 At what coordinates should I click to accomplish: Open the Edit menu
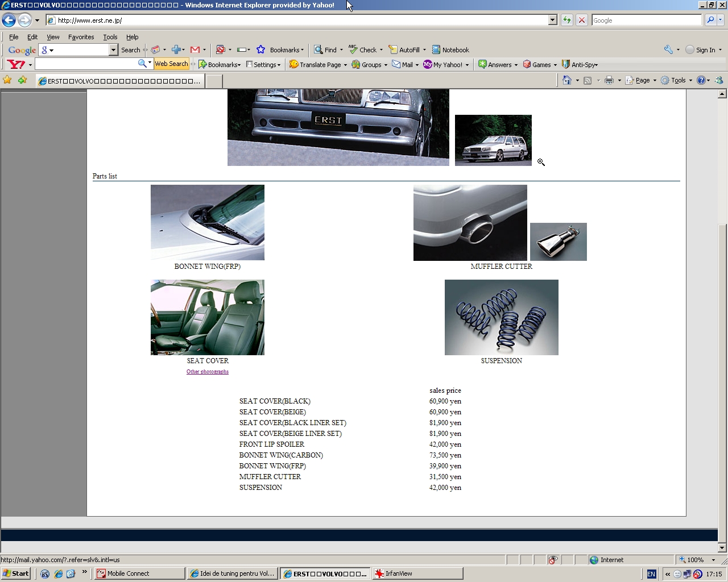32,37
